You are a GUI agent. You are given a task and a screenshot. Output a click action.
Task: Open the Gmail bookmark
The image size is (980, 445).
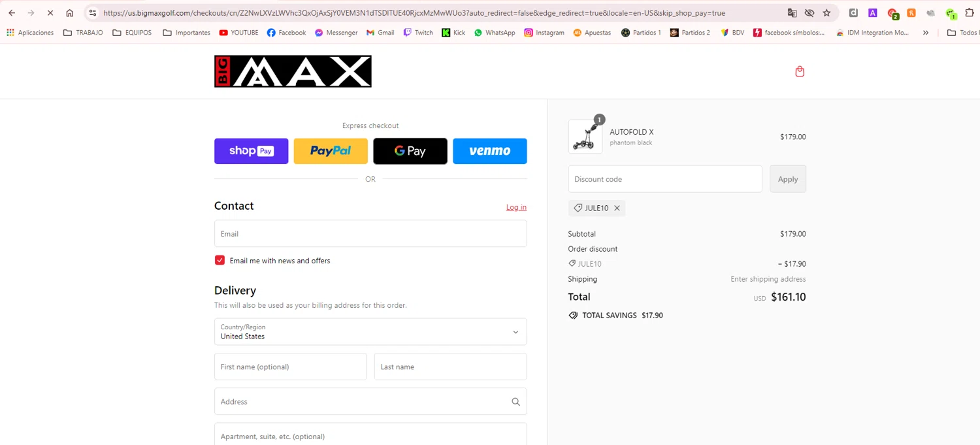pyautogui.click(x=380, y=32)
